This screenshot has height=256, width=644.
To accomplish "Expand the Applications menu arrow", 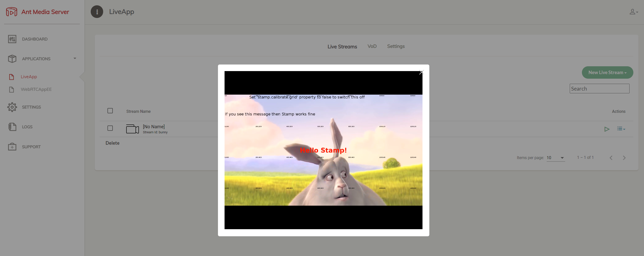I will click(x=75, y=58).
